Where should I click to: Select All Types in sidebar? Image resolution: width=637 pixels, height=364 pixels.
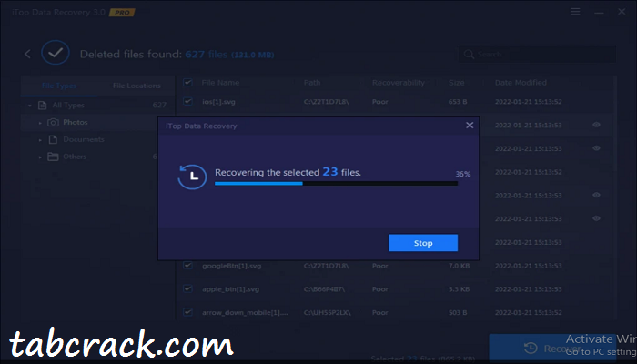pyautogui.click(x=68, y=106)
